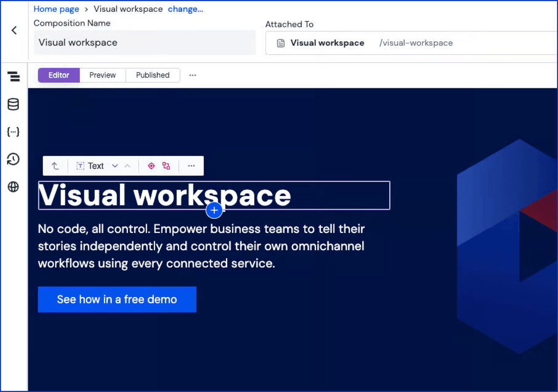Image resolution: width=558 pixels, height=392 pixels.
Task: Open the Layers panel in the sidebar
Action: [x=14, y=76]
